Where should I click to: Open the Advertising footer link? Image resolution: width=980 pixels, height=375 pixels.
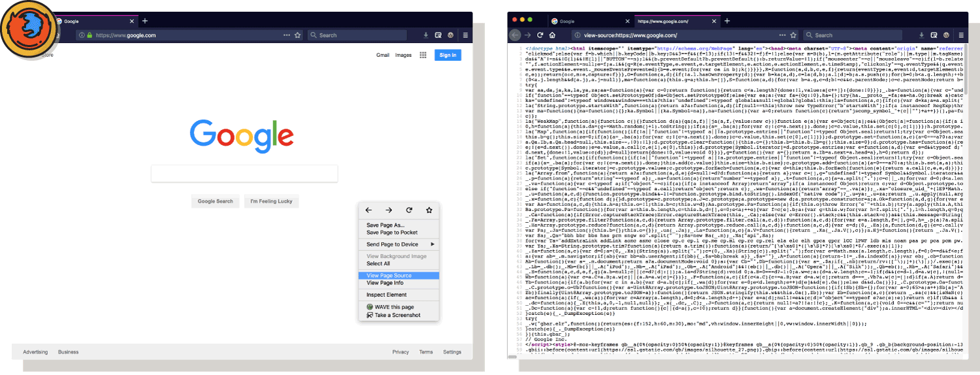(x=35, y=351)
